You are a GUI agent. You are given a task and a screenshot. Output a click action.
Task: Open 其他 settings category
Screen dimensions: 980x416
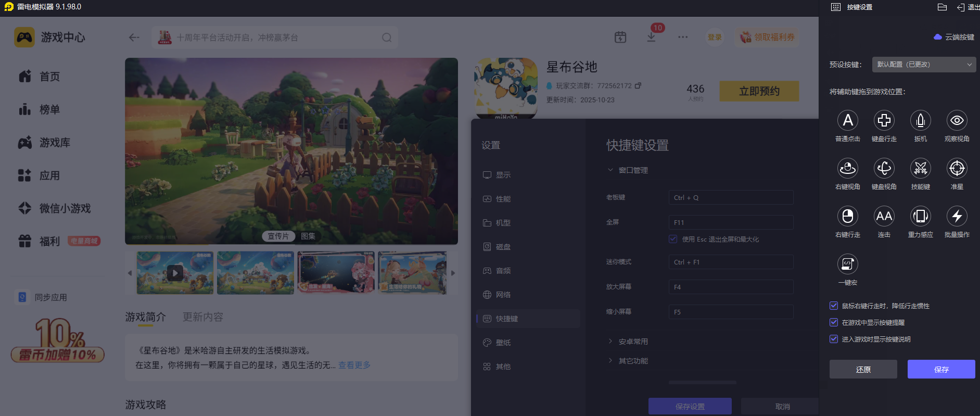coord(528,367)
